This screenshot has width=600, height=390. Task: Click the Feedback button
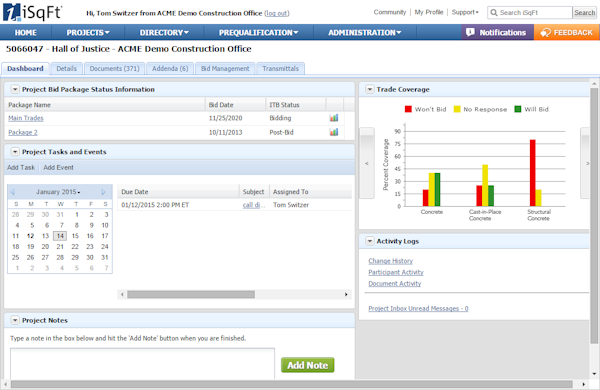click(x=567, y=33)
